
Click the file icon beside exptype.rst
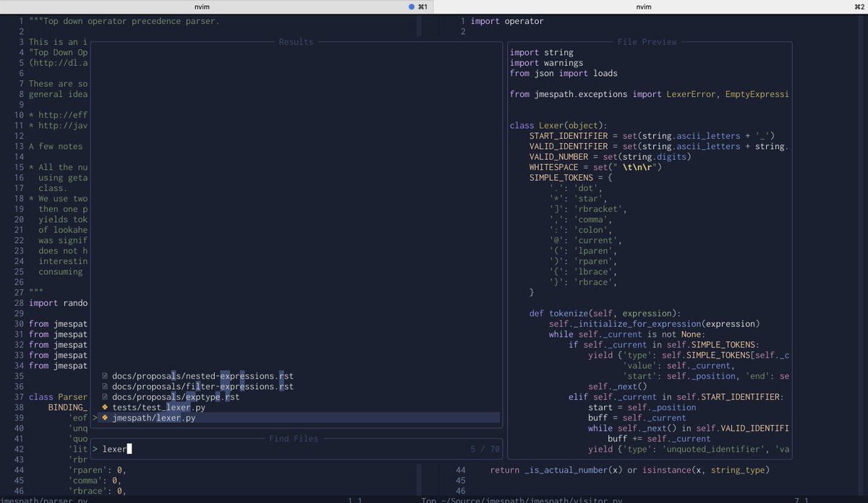coord(105,397)
